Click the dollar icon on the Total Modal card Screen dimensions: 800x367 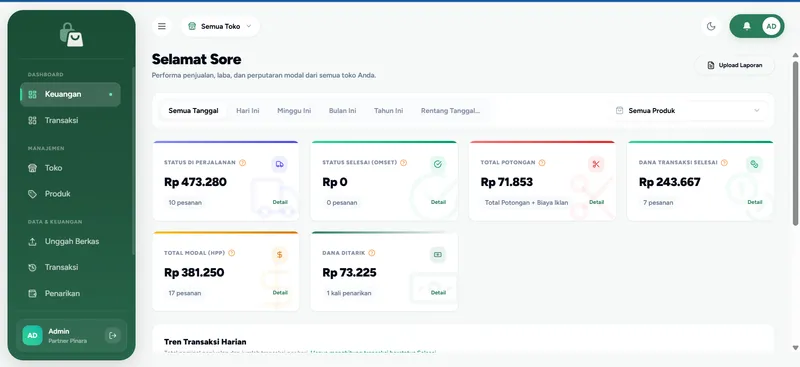pyautogui.click(x=279, y=255)
